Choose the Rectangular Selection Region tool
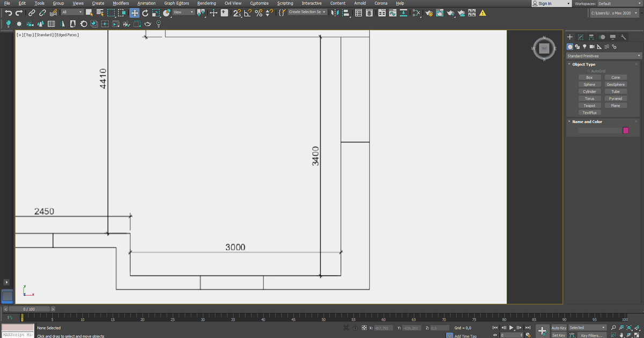This screenshot has height=338, width=644. coord(111,13)
